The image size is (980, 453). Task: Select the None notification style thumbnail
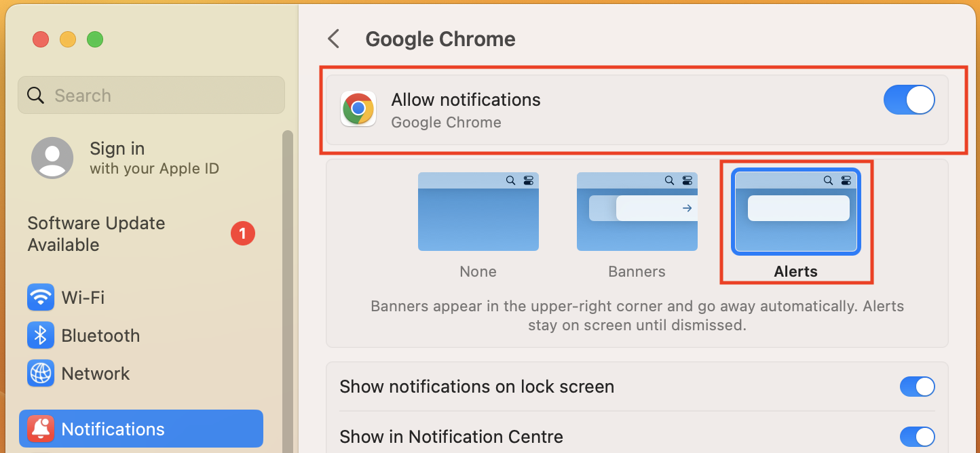(478, 212)
